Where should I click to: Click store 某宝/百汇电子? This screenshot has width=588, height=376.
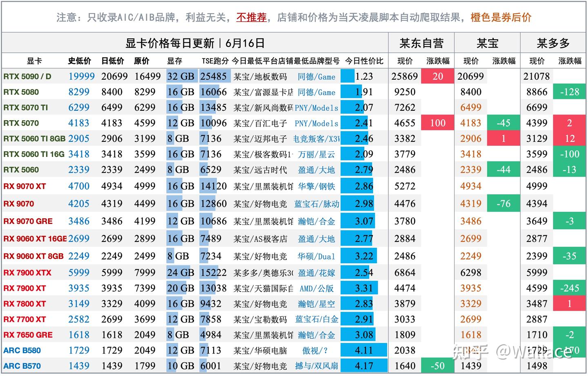(x=260, y=123)
